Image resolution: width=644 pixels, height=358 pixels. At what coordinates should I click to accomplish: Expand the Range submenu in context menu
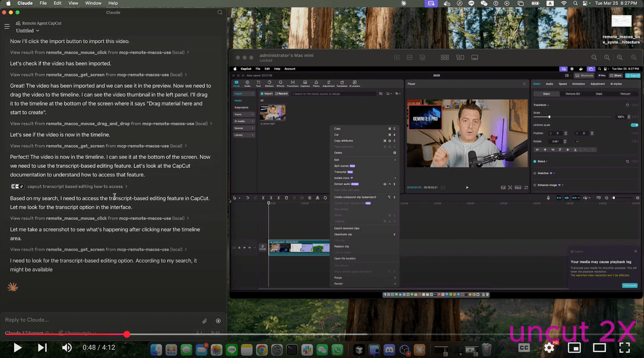(x=364, y=278)
